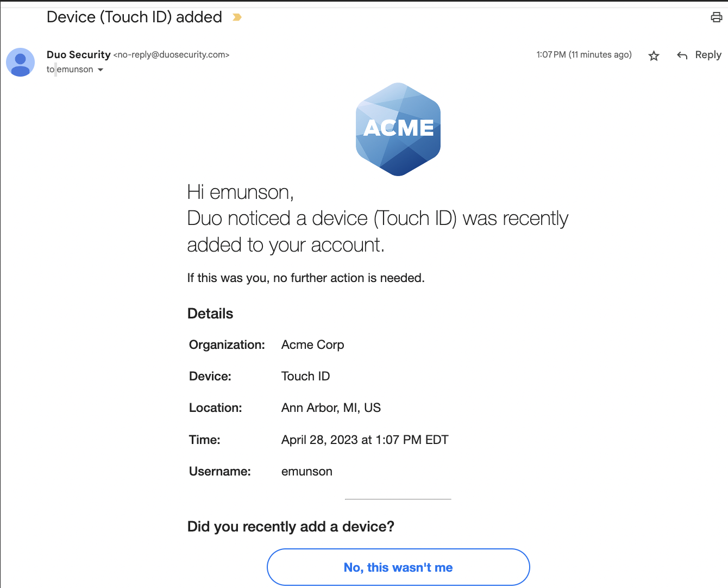Select the Acme Corp organization value
This screenshot has width=728, height=588.
coord(312,345)
